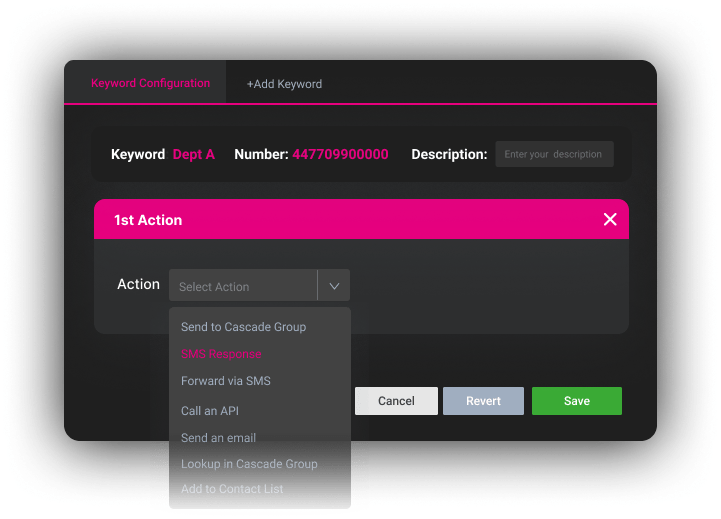
Task: Choose Send to Cascade Group option
Action: point(243,327)
